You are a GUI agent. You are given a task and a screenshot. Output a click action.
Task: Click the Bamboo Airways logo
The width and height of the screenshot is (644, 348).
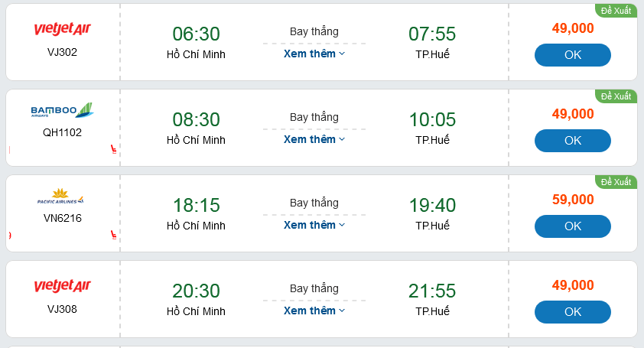(x=63, y=111)
